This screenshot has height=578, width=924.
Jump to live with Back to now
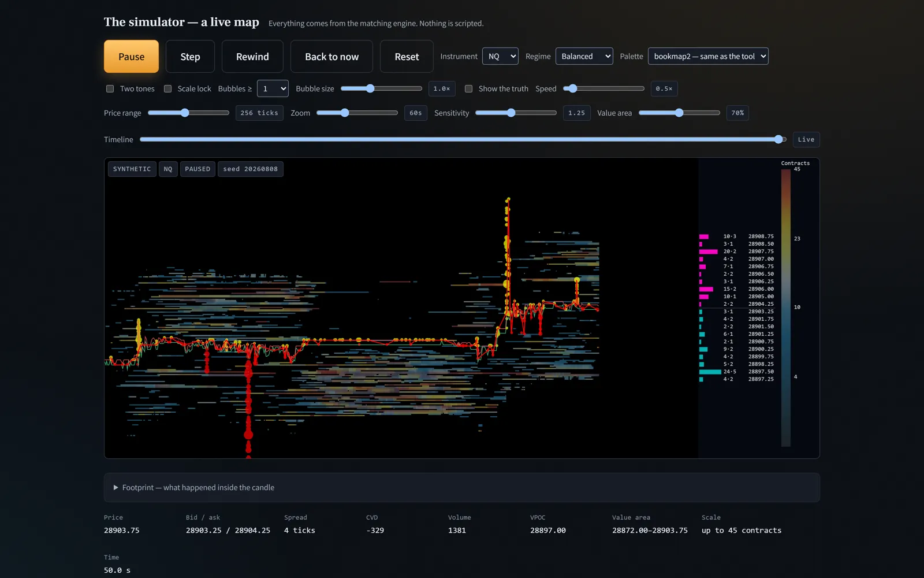tap(331, 57)
